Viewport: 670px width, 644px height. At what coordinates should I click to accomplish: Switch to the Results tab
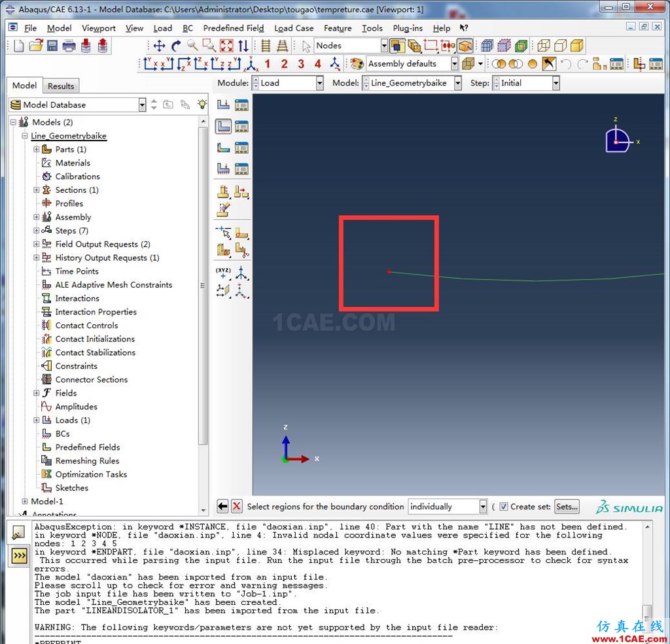coord(61,86)
